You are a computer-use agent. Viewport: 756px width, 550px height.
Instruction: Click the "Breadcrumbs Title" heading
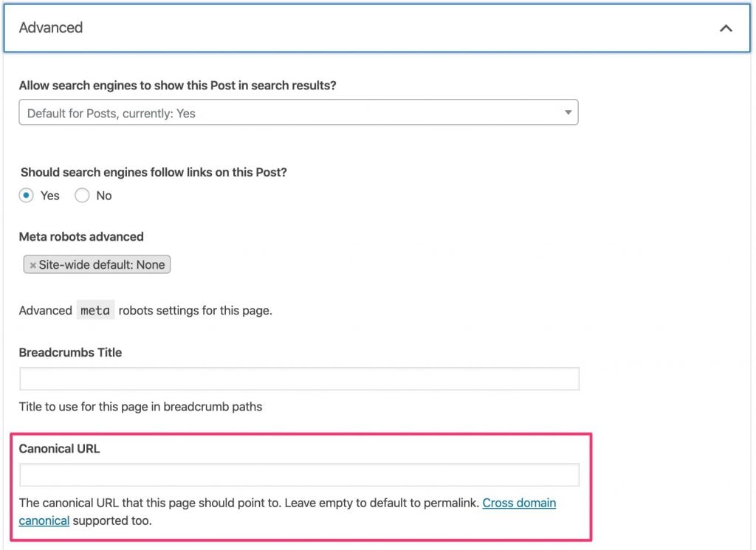(70, 352)
